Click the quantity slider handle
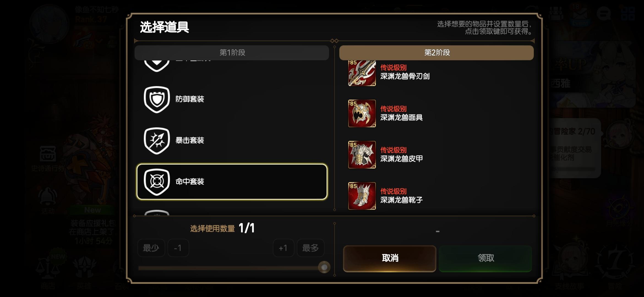This screenshot has height=297, width=644. (324, 267)
